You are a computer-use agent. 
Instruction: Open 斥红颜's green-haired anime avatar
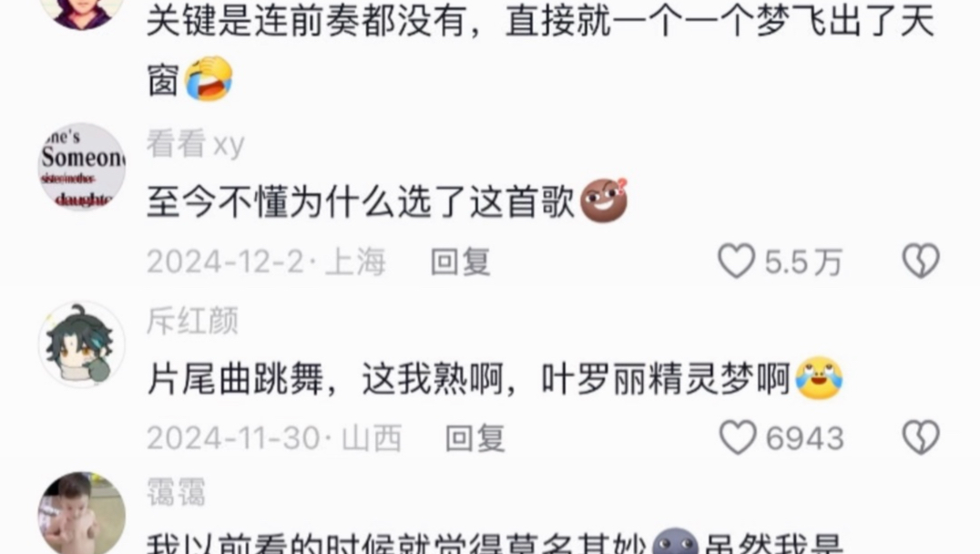point(82,344)
